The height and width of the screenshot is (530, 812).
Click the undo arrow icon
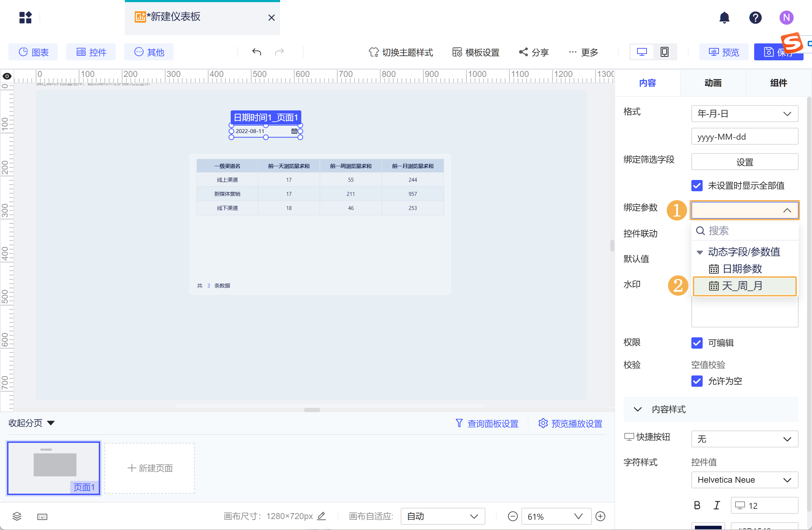pyautogui.click(x=256, y=52)
